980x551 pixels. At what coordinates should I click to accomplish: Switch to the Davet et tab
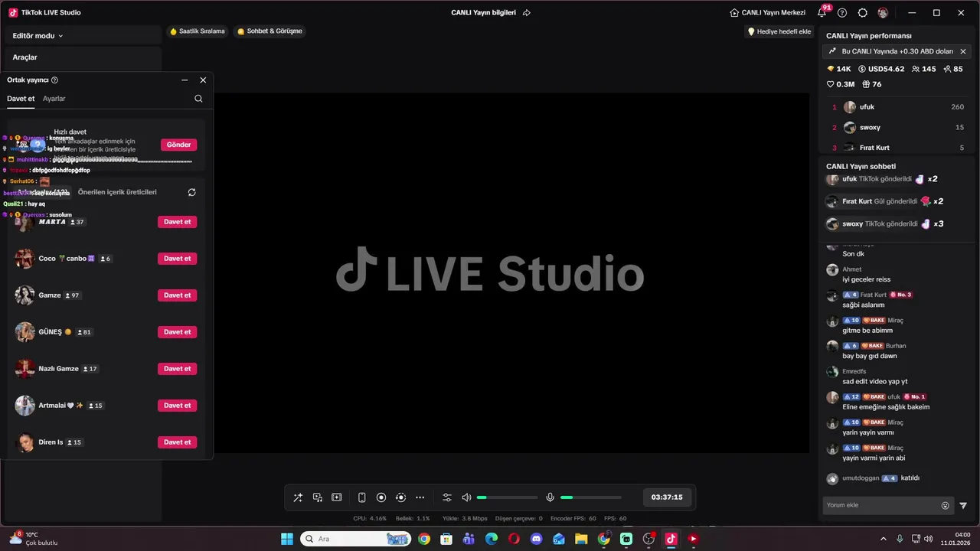click(21, 99)
